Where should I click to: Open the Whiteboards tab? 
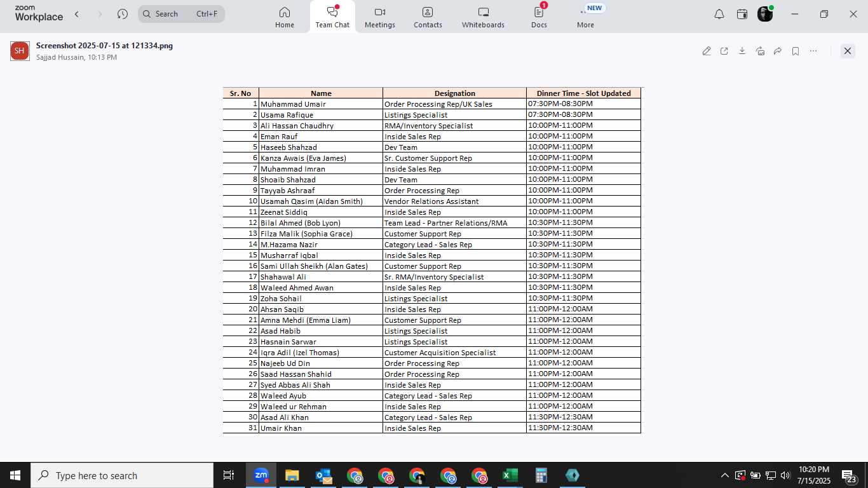(483, 17)
